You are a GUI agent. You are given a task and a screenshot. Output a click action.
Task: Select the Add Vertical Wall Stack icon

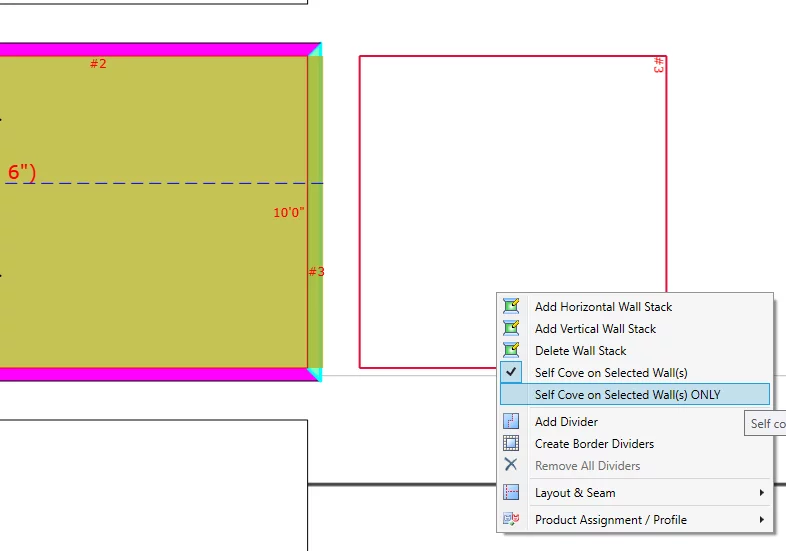pyautogui.click(x=511, y=329)
